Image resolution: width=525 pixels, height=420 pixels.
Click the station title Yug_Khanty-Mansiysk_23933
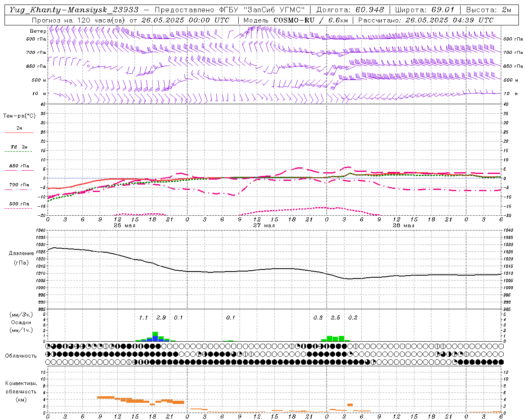coord(74,10)
